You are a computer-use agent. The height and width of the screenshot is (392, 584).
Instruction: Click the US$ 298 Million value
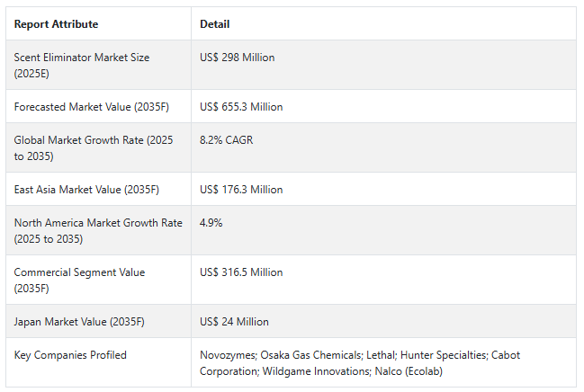pyautogui.click(x=238, y=58)
